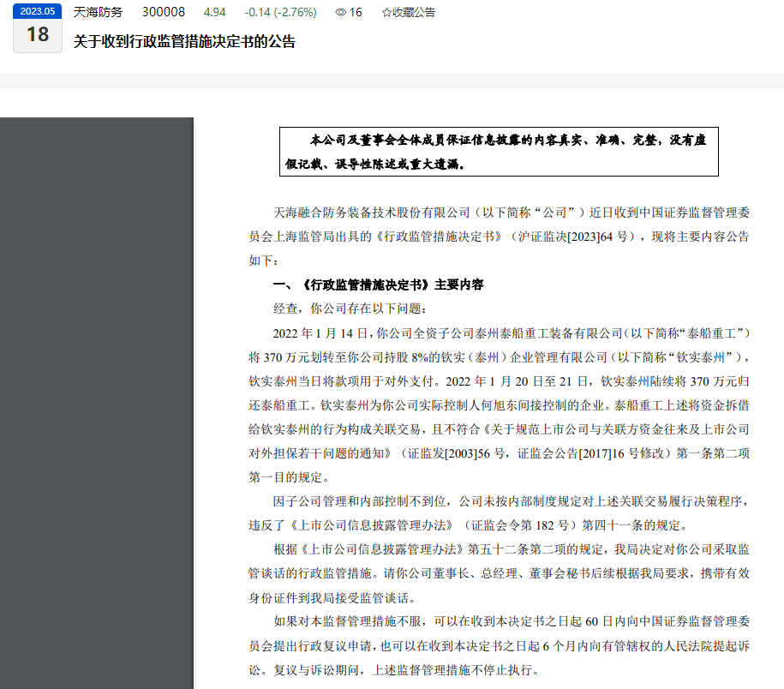Click the stock code 300008
This screenshot has height=689, width=784.
point(164,12)
